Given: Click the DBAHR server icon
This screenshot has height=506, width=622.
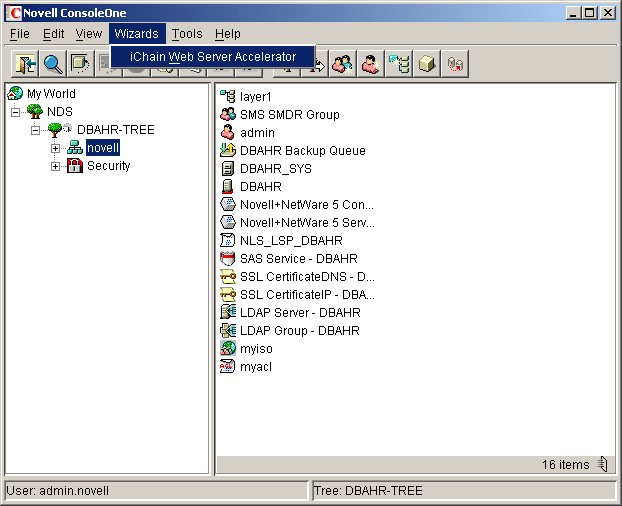Looking at the screenshot, I should [228, 186].
